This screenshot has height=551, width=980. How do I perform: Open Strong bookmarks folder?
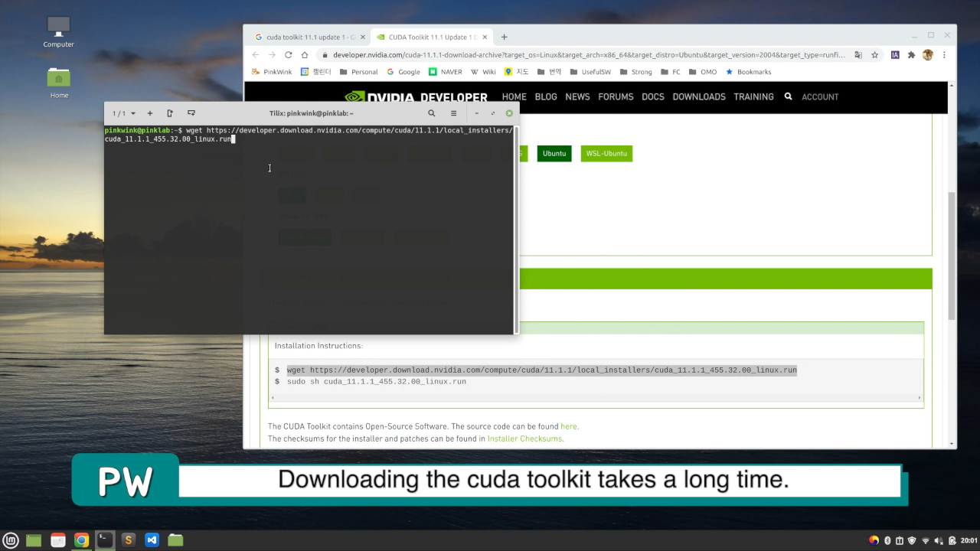(x=635, y=72)
